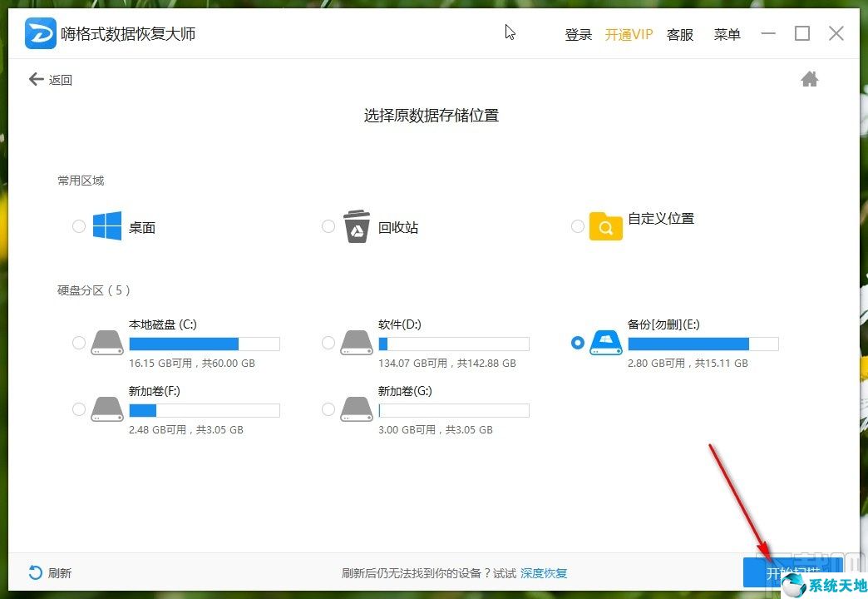Open the 深度恢复 link
The width and height of the screenshot is (868, 599).
point(545,572)
